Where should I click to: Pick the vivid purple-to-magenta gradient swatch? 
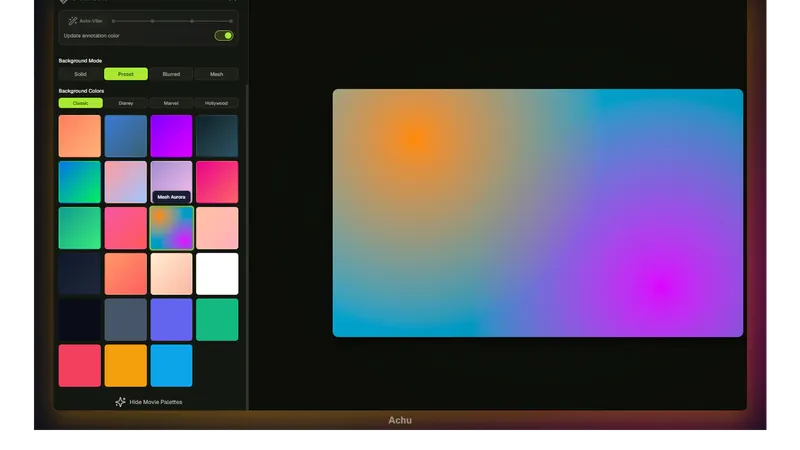point(171,136)
